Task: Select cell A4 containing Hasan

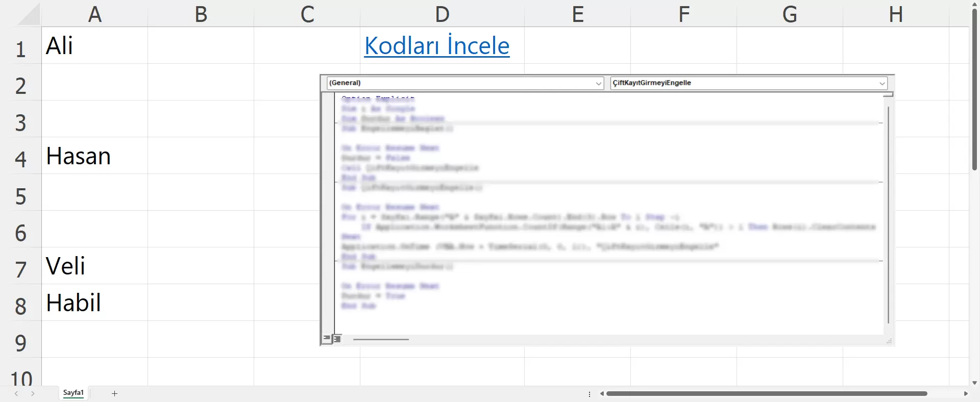Action: 94,156
